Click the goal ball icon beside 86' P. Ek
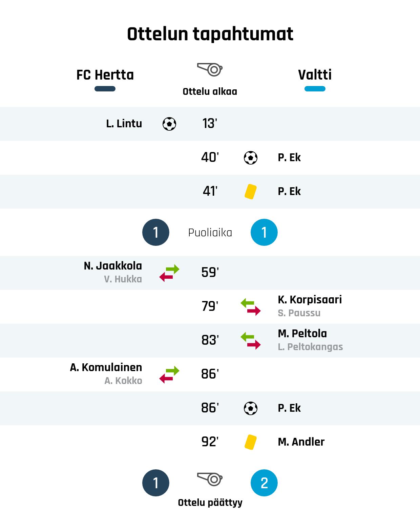Image resolution: width=420 pixels, height=514 pixels. coord(251,408)
